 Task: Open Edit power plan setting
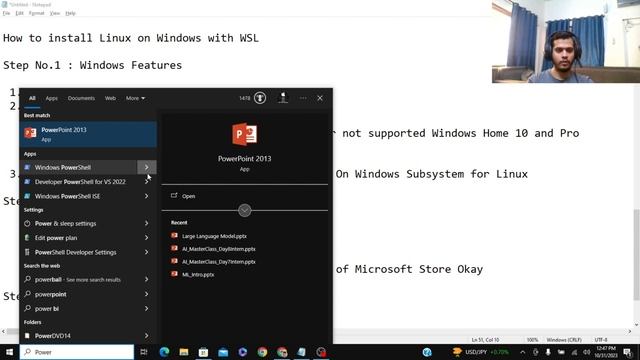point(78,238)
